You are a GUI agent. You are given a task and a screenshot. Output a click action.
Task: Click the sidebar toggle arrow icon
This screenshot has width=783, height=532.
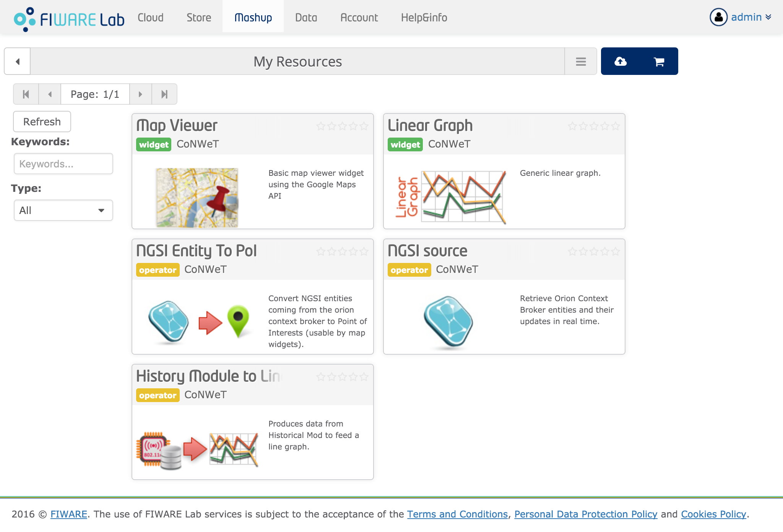pos(17,60)
